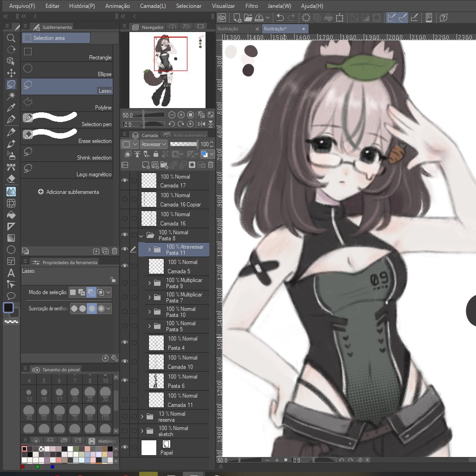Viewport: 476px width, 476px height.
Task: Click New layer folder icon
Action: pos(164,165)
